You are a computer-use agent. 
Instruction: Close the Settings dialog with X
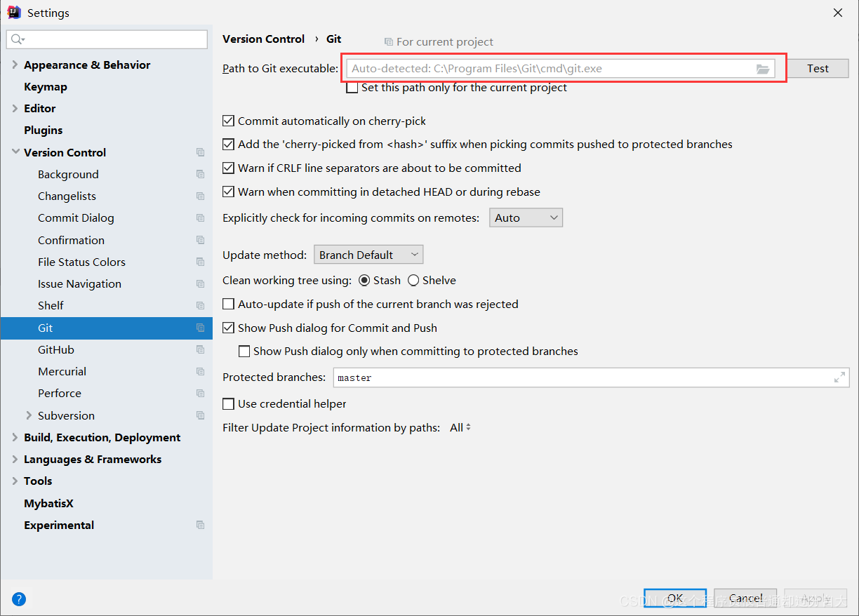(x=838, y=13)
